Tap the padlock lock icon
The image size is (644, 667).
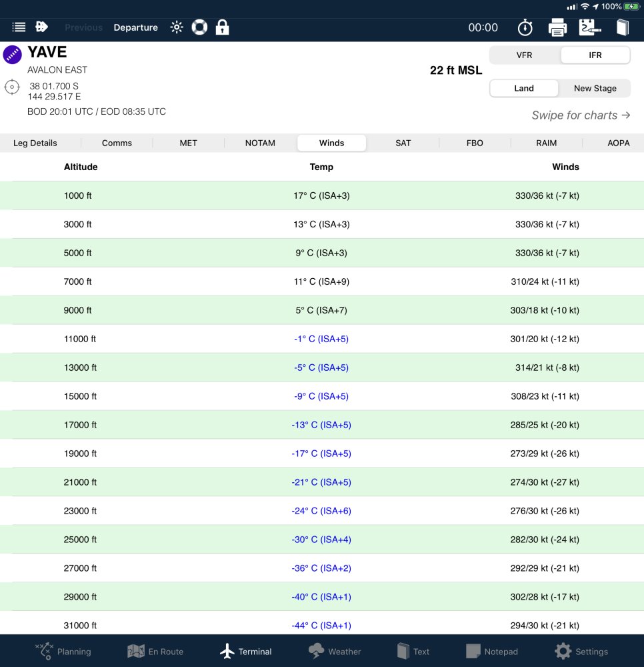click(222, 27)
